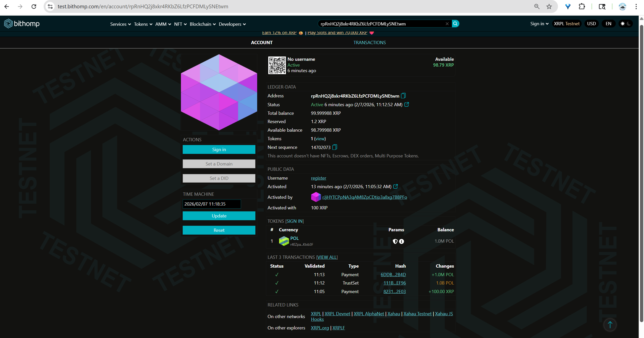The height and width of the screenshot is (338, 644).
Task: Click the POL token info icon
Action: (401, 241)
